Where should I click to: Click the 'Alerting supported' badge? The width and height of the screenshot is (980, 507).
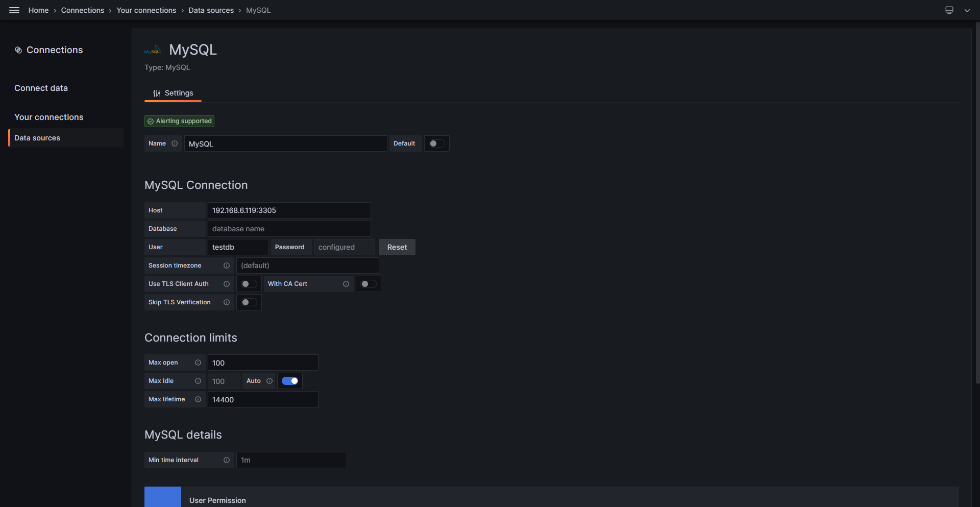[180, 121]
